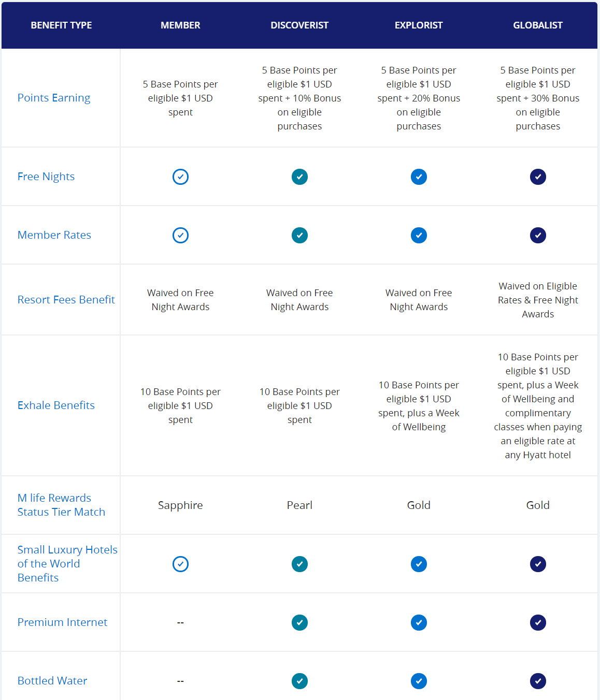Image resolution: width=600 pixels, height=700 pixels.
Task: Open the Points Earning link
Action: tap(54, 98)
